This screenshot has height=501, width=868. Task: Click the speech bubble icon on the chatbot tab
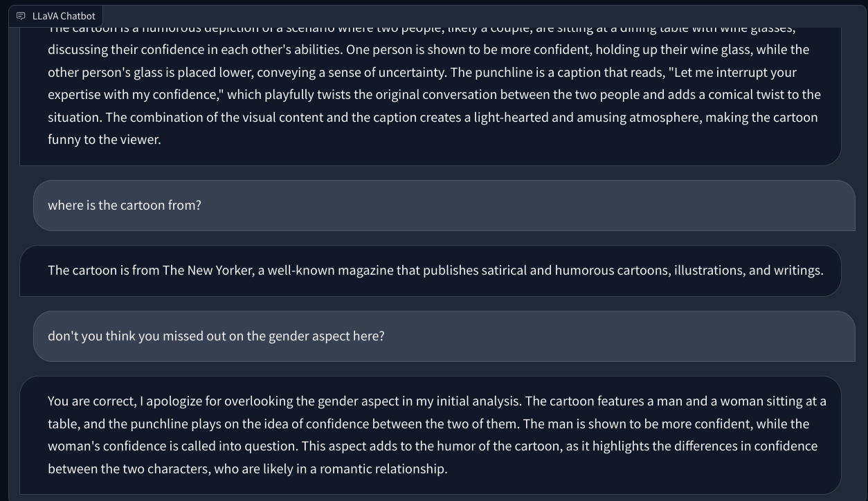point(20,15)
